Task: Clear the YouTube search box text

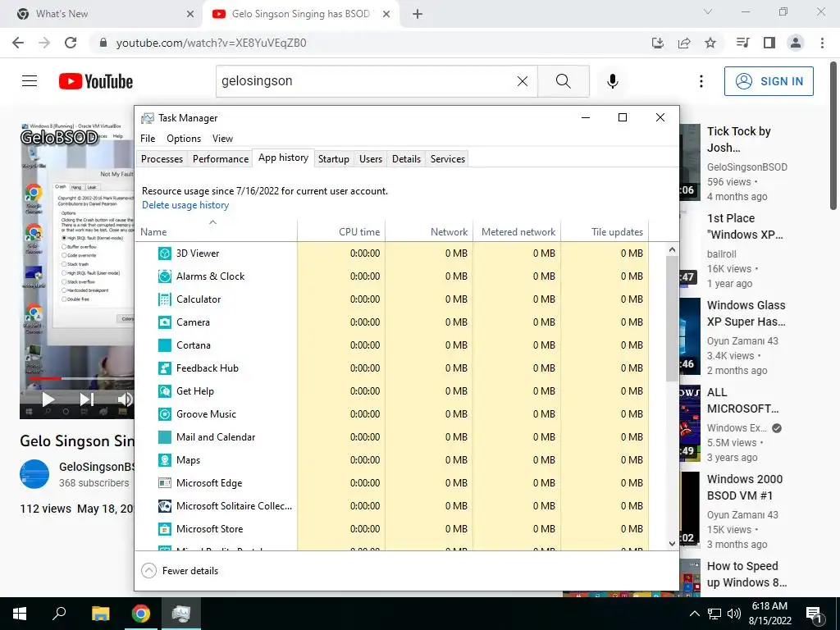Action: 523,81
